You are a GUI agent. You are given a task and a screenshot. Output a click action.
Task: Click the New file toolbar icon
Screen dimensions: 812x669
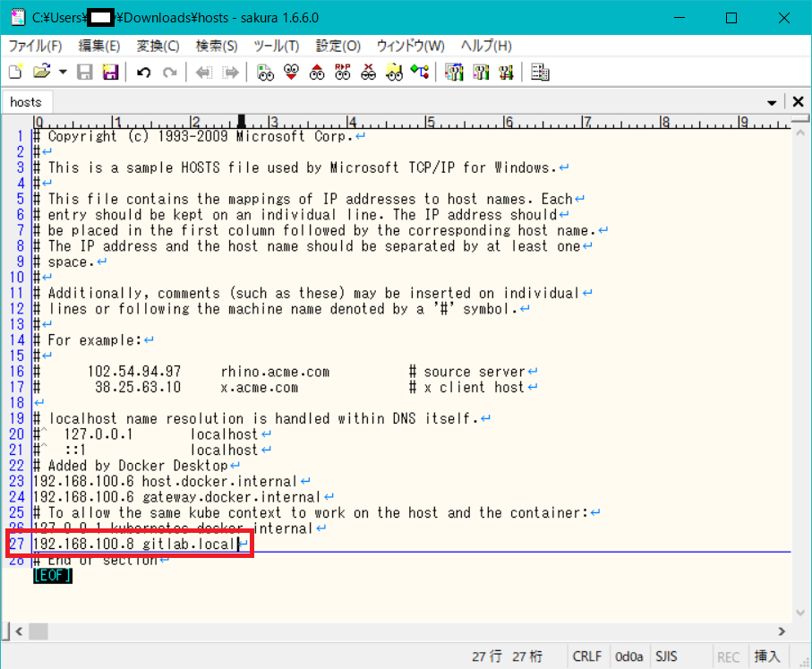(15, 72)
